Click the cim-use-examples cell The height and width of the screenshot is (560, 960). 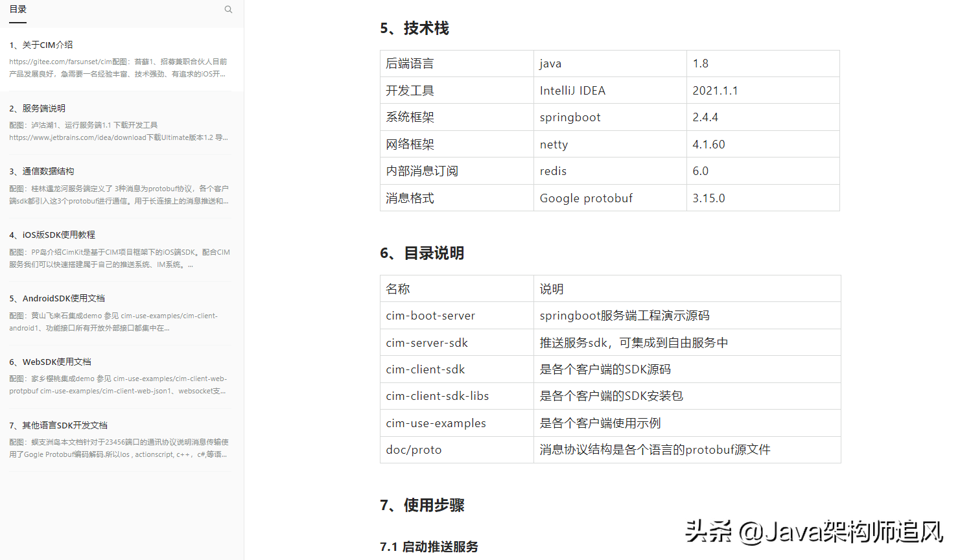(457, 423)
